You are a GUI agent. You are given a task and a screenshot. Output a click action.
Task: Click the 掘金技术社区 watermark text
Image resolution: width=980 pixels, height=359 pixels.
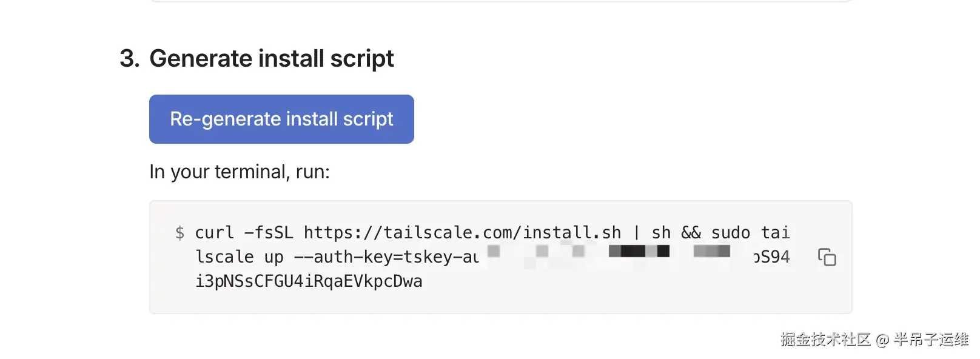click(825, 340)
